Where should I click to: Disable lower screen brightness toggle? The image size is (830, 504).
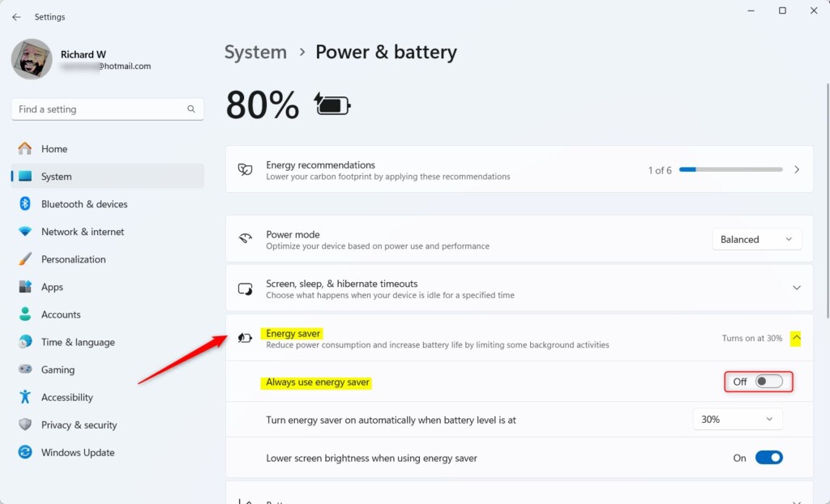768,458
